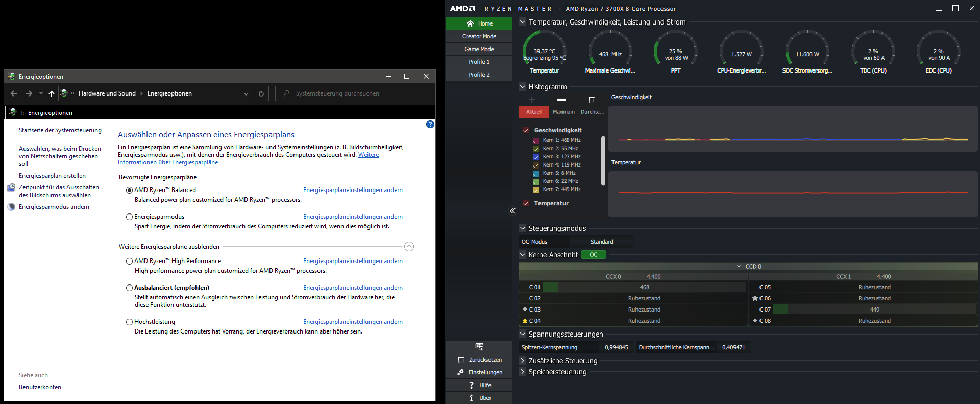Click the green OC button in Kerne-Abschnitt
980x404 pixels.
click(593, 255)
